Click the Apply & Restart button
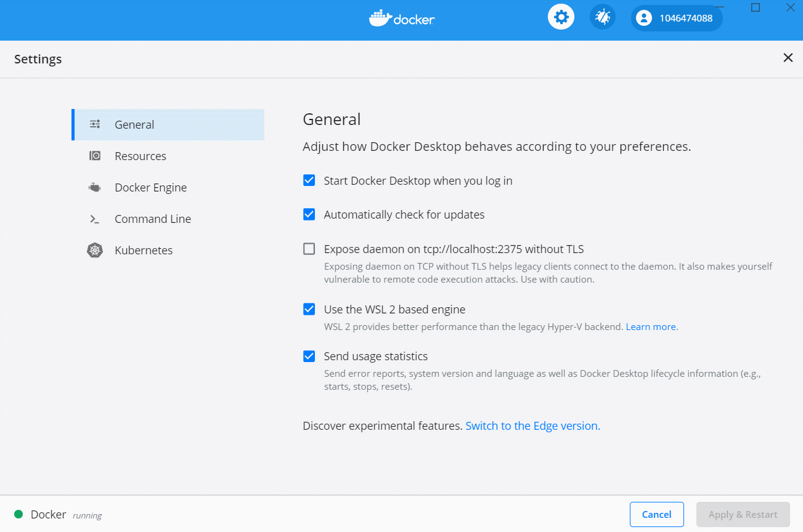 point(743,514)
